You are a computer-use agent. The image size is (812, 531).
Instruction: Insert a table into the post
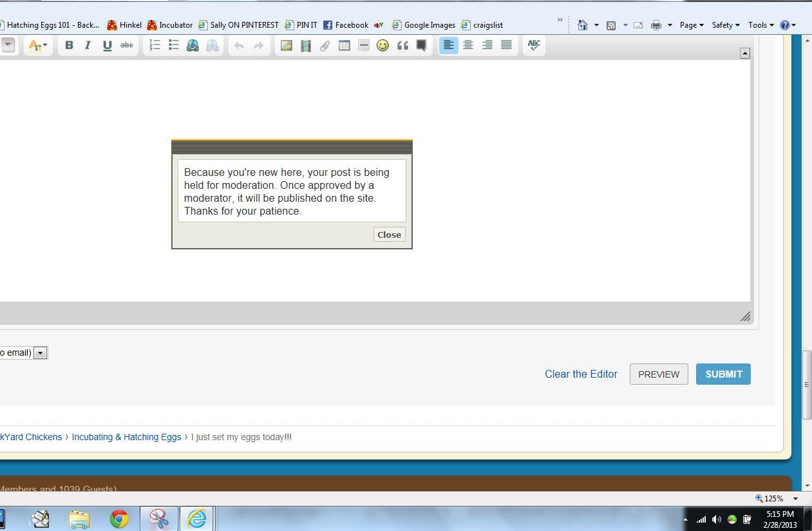(345, 45)
